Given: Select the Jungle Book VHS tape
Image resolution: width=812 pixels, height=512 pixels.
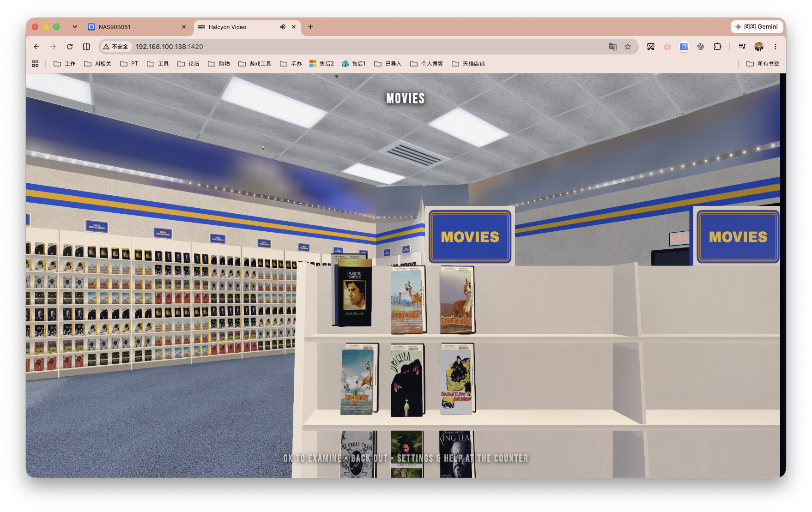Looking at the screenshot, I should [x=406, y=454].
